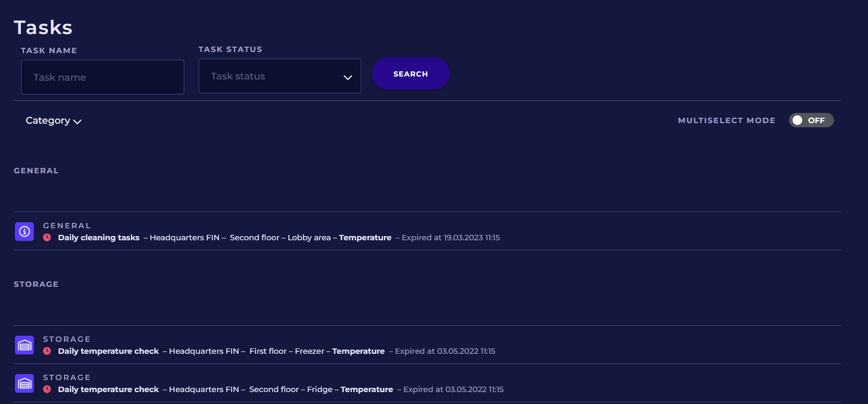
Task: Click the chevron next to Category
Action: tap(77, 121)
